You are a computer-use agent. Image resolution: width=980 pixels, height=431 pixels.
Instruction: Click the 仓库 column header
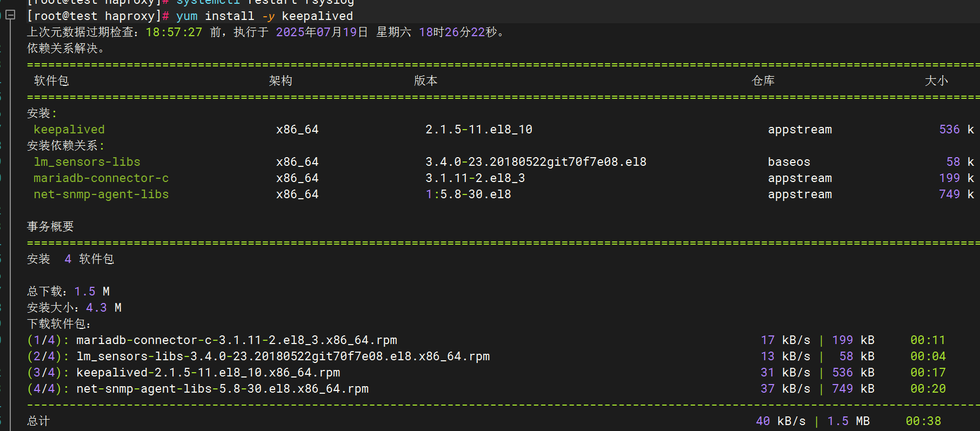[763, 81]
